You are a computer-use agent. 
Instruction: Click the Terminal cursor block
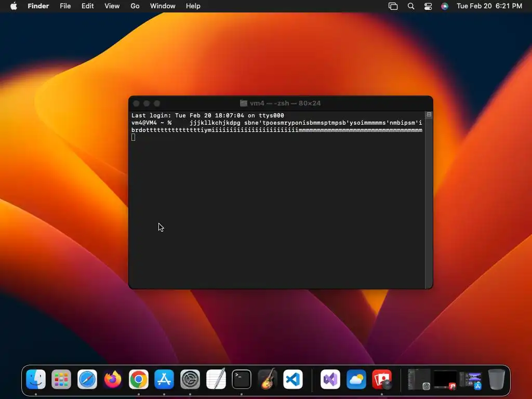(x=134, y=137)
